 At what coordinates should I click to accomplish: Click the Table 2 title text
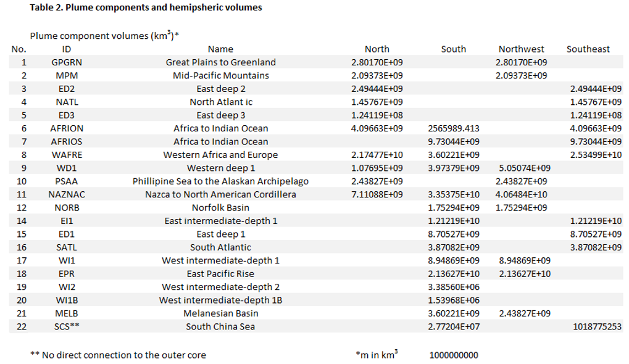pyautogui.click(x=146, y=8)
